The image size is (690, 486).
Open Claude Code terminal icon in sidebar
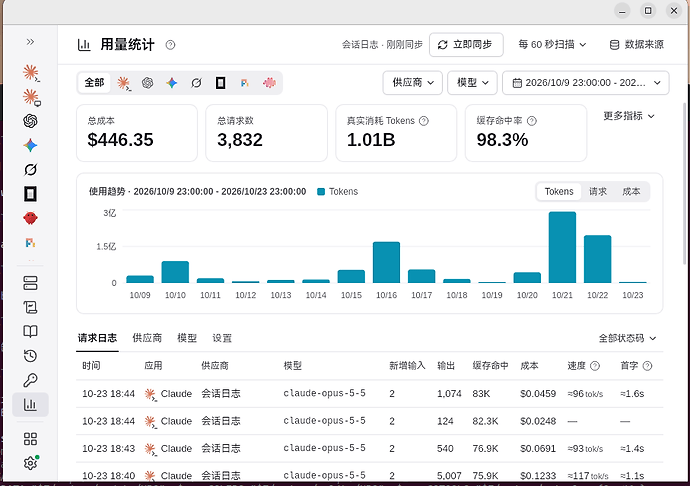click(30, 73)
